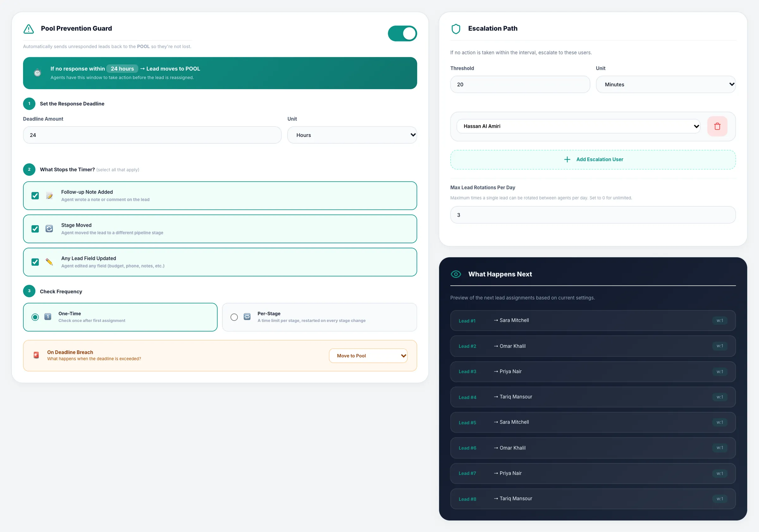This screenshot has width=759, height=532.
Task: Click the pencil icon for Any Lead Field Updated
Action: coord(49,262)
